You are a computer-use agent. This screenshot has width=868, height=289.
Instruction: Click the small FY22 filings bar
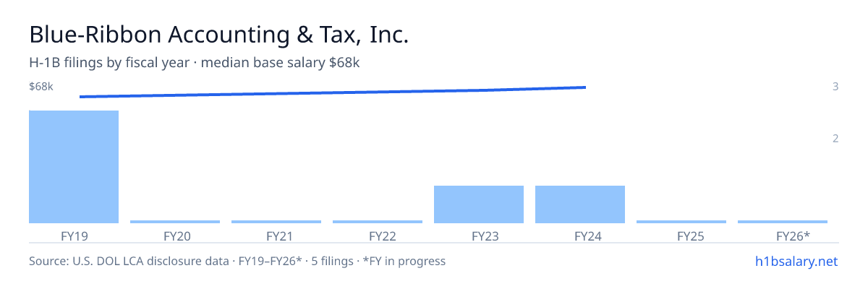(x=378, y=222)
